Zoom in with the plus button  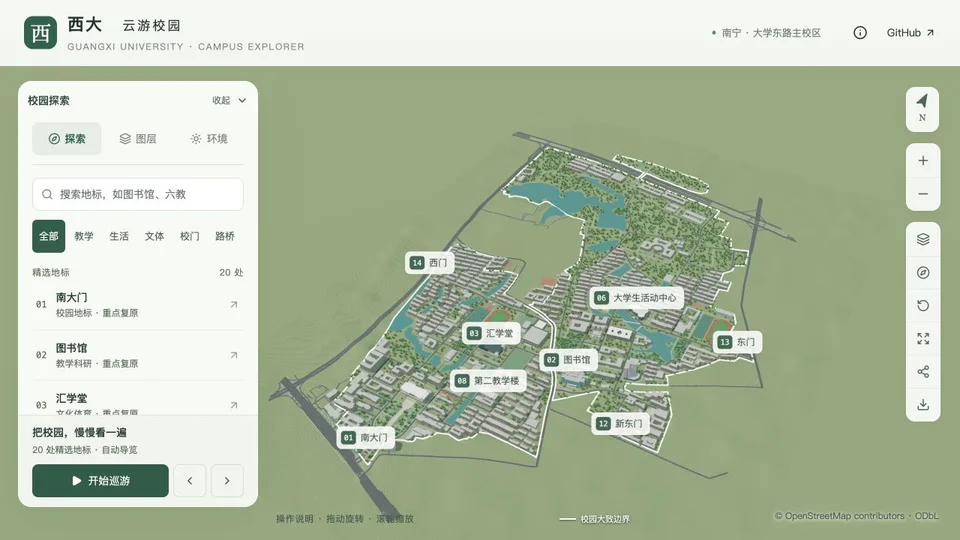pos(923,161)
